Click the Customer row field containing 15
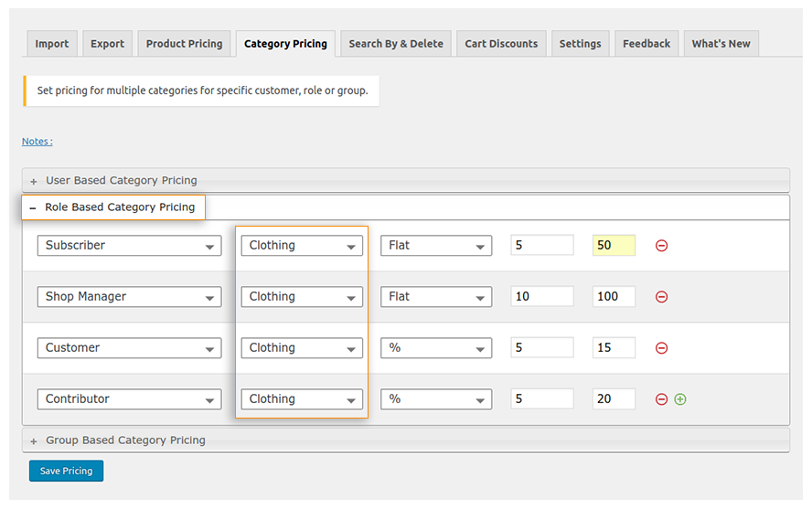 point(614,347)
